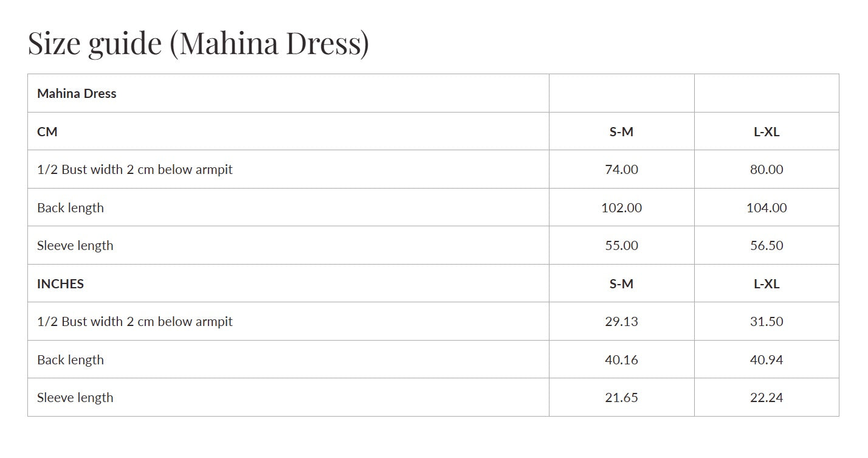
Task: Click the 104.00 back length value
Action: (766, 208)
